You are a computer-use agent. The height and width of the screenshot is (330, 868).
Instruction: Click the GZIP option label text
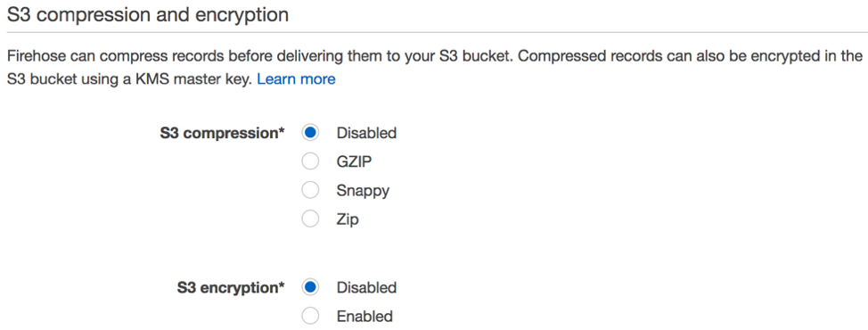(x=355, y=161)
